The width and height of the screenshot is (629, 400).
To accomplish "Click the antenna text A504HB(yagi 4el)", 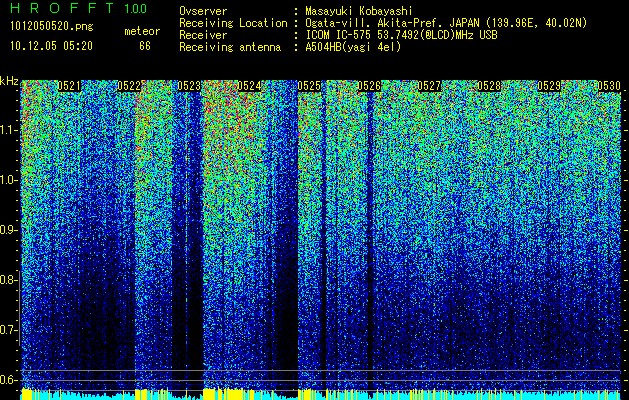I will pos(353,47).
